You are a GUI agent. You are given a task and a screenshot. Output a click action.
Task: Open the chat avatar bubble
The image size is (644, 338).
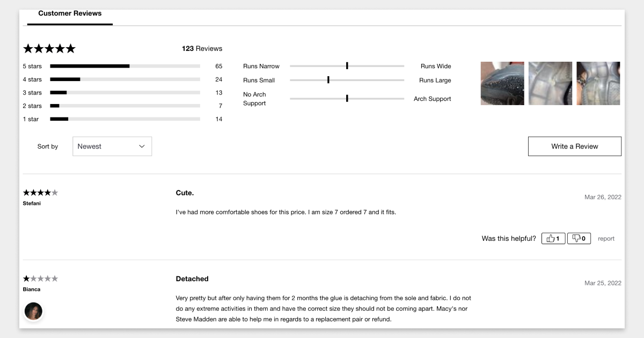(33, 311)
